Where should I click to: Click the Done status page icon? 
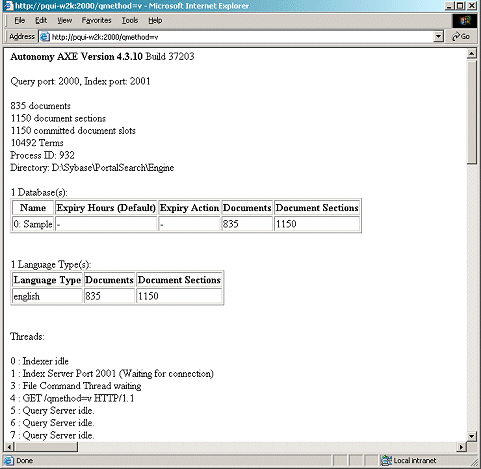9,460
